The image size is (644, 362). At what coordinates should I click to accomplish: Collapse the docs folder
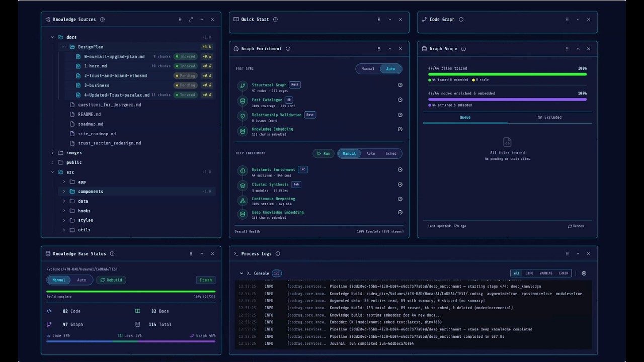click(52, 37)
